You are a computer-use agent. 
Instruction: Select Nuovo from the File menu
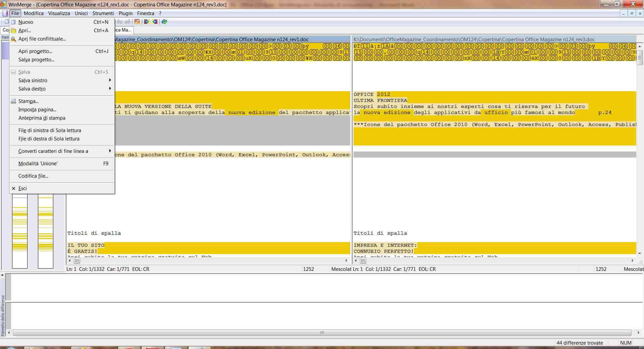[26, 22]
